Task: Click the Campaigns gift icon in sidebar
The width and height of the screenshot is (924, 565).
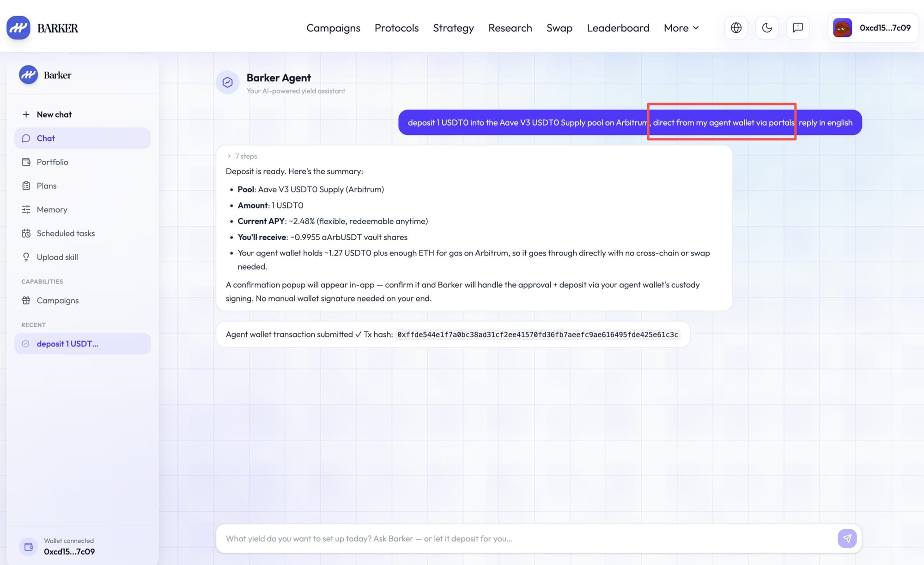Action: pyautogui.click(x=26, y=300)
